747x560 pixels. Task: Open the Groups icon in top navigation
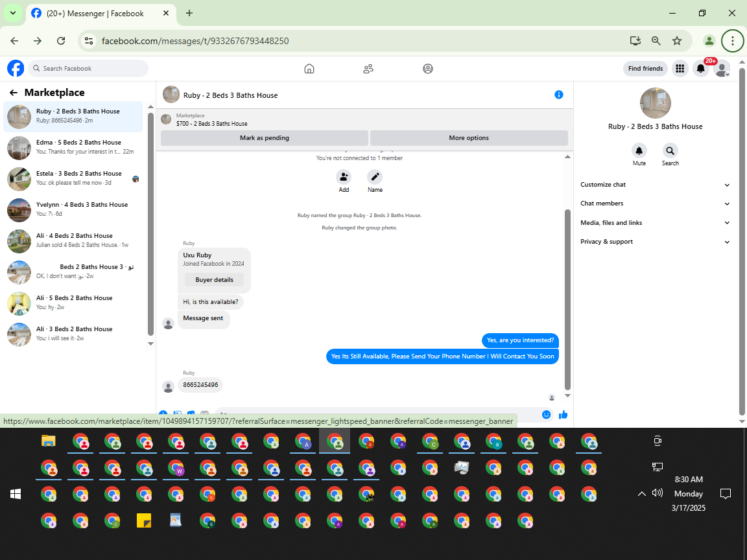[x=428, y=69]
